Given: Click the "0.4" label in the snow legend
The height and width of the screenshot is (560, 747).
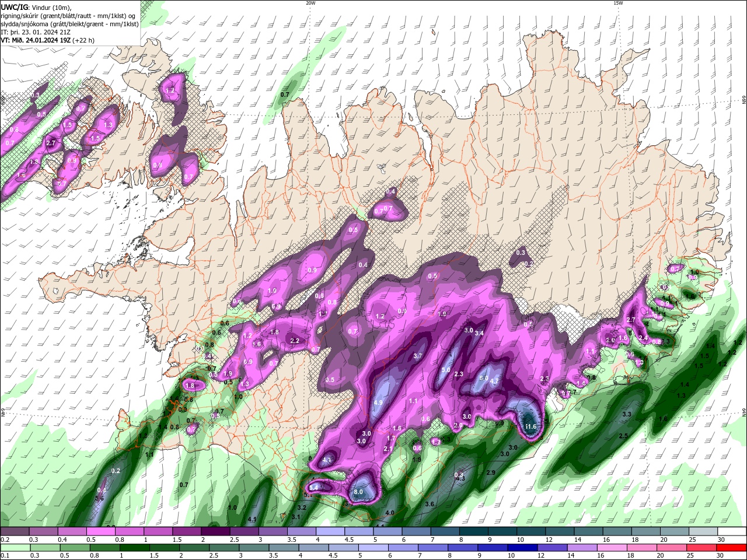Looking at the screenshot, I should (62, 540).
